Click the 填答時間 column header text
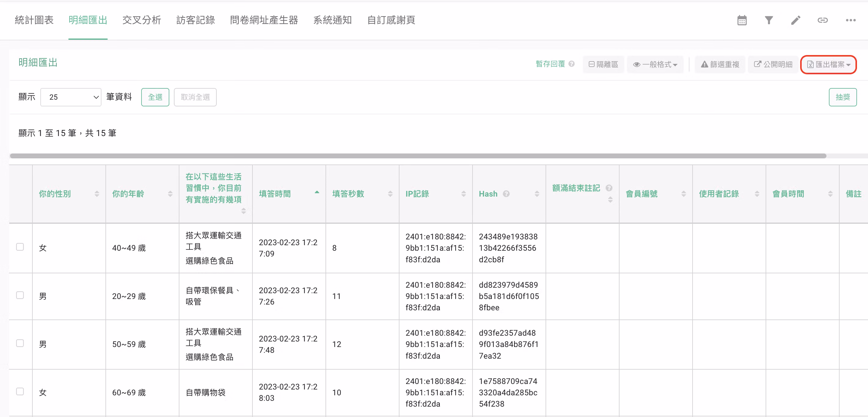This screenshot has height=417, width=868. (275, 194)
